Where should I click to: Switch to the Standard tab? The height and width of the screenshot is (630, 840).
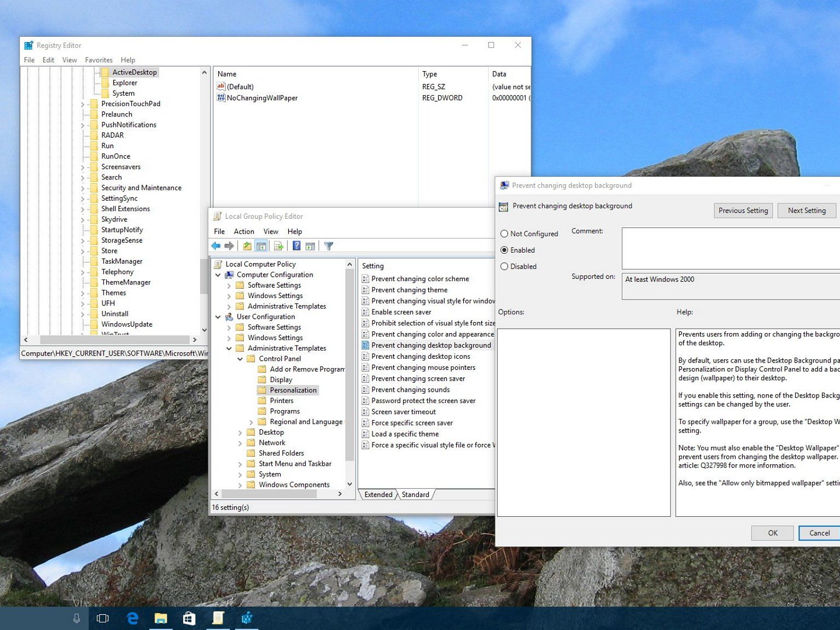(415, 494)
